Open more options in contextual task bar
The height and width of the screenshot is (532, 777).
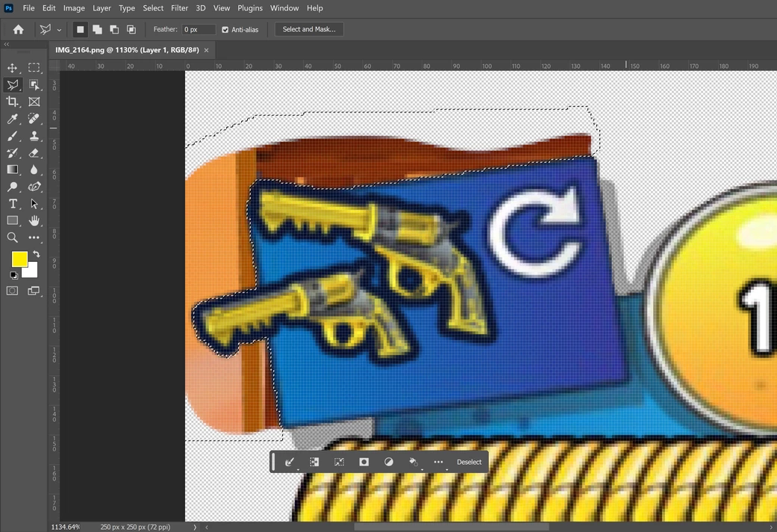tap(439, 462)
